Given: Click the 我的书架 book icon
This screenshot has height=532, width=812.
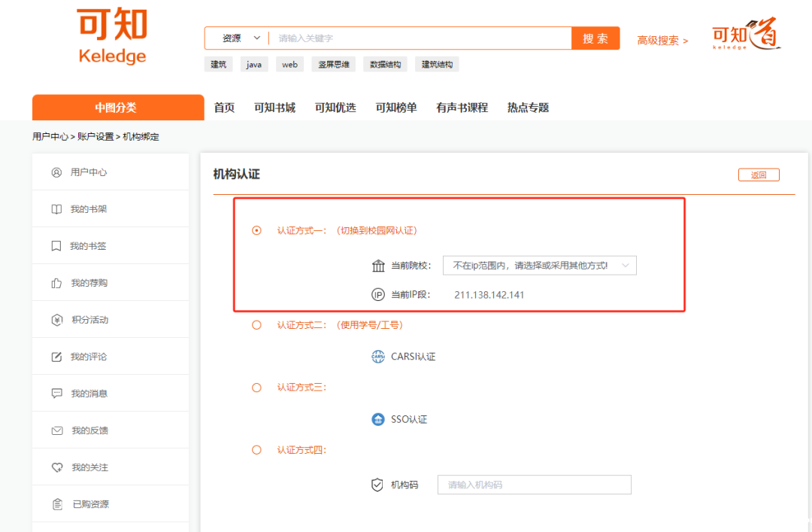Looking at the screenshot, I should 56,209.
